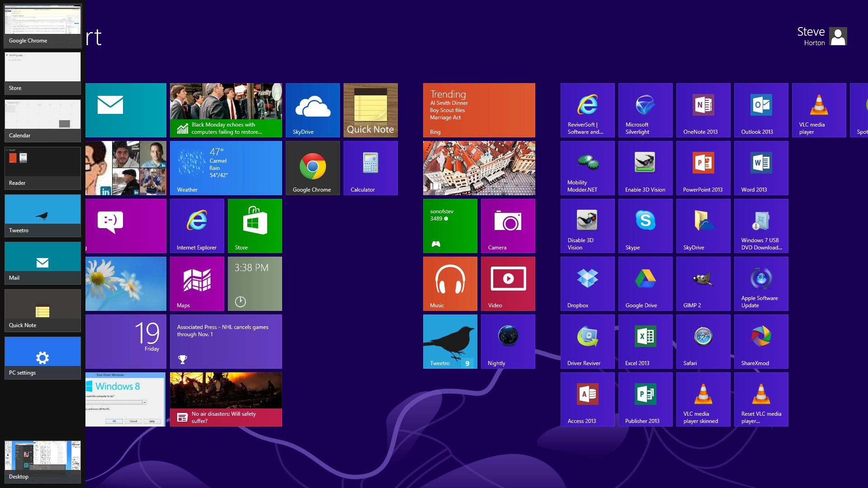This screenshot has width=868, height=488.
Task: Open the clock tile showing 3:38 PM
Action: tap(255, 284)
